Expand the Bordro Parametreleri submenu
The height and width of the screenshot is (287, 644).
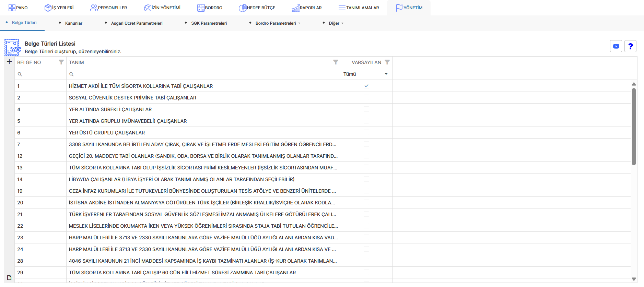click(x=278, y=23)
